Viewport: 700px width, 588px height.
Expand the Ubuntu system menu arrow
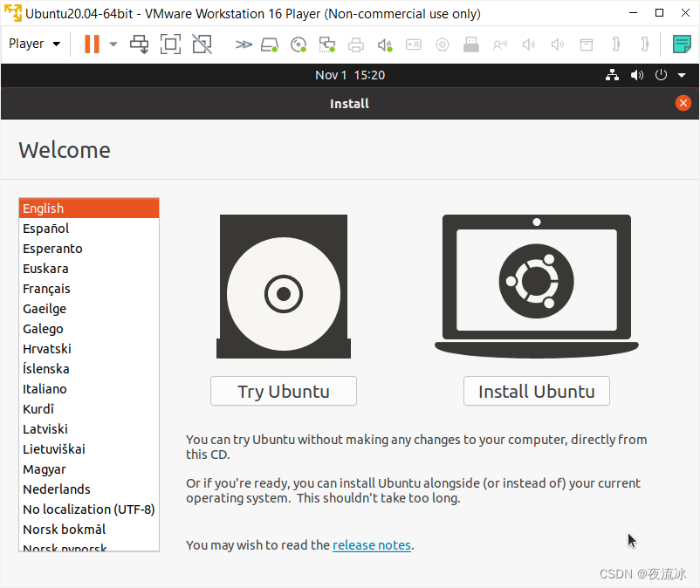pyautogui.click(x=682, y=75)
